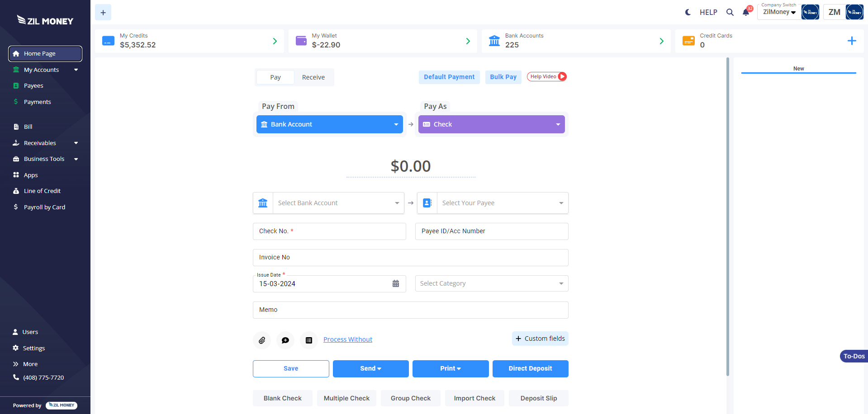
Task: Click the My Credits blue card icon
Action: coord(108,41)
